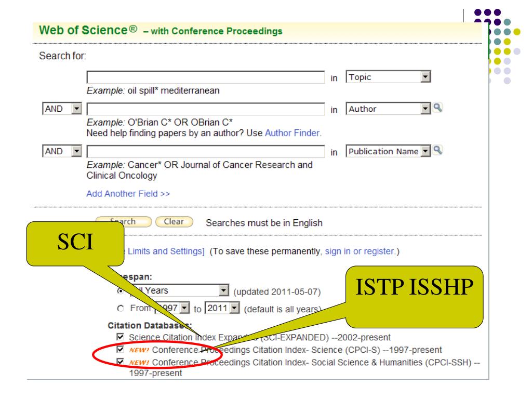
Task: Open the AND operator dropdown beside Author row
Action: (x=62, y=109)
